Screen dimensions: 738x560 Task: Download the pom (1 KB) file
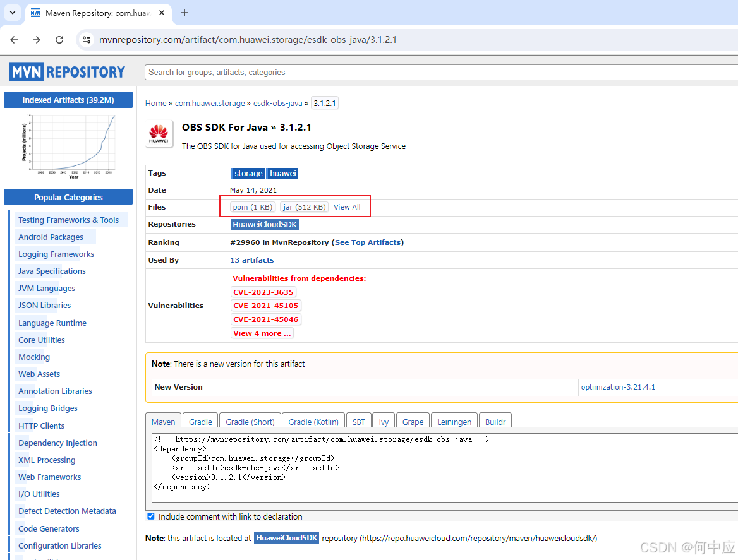(253, 207)
